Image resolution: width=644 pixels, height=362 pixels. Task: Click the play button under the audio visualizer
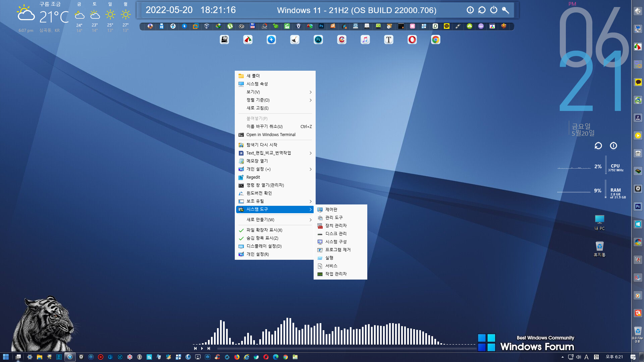point(202,349)
